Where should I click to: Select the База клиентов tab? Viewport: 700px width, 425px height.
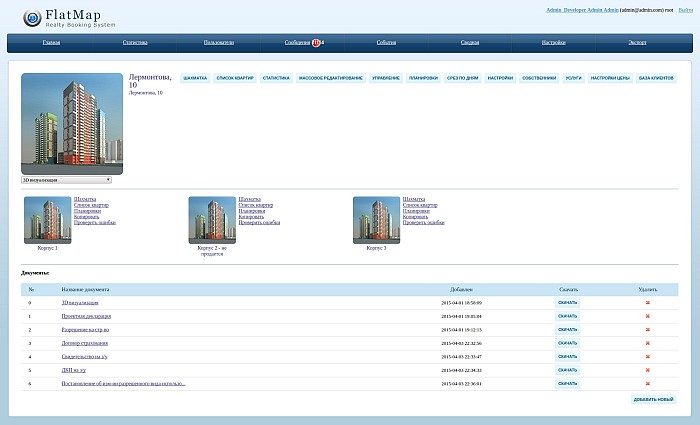coord(656,77)
